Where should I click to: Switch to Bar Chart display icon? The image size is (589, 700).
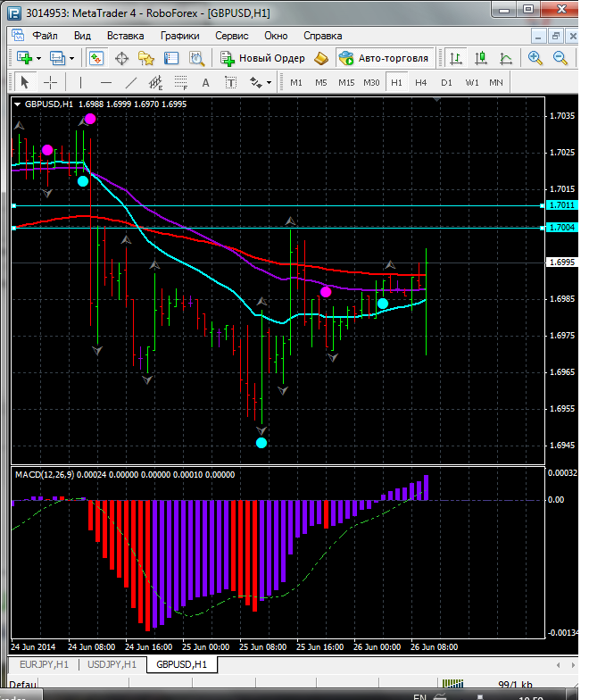(455, 58)
